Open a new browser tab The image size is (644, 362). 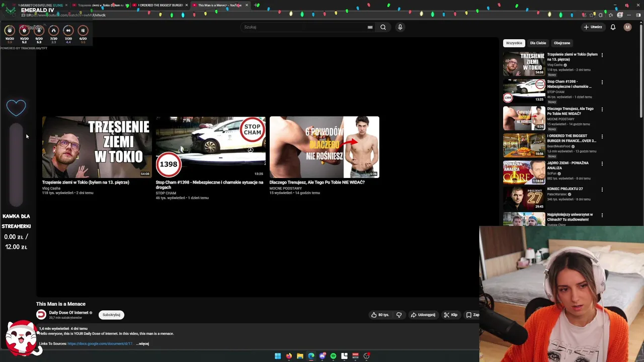coord(257,5)
